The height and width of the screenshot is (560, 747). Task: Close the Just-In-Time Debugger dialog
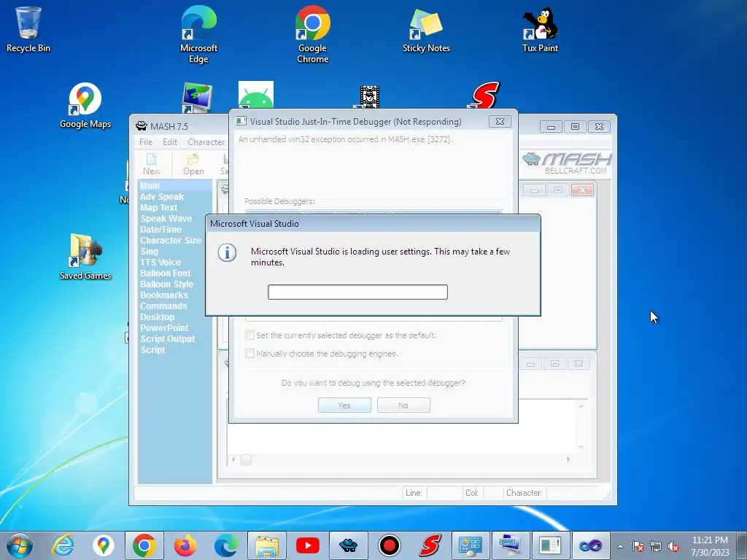coord(500,122)
